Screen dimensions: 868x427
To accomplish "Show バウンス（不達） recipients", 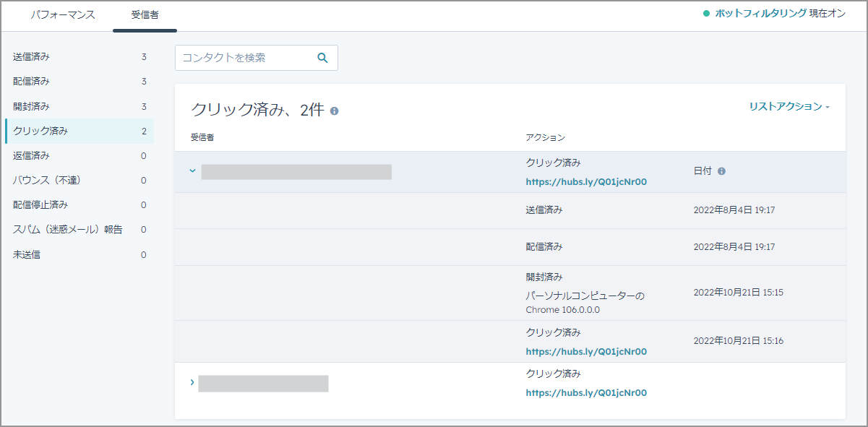I will (x=80, y=180).
